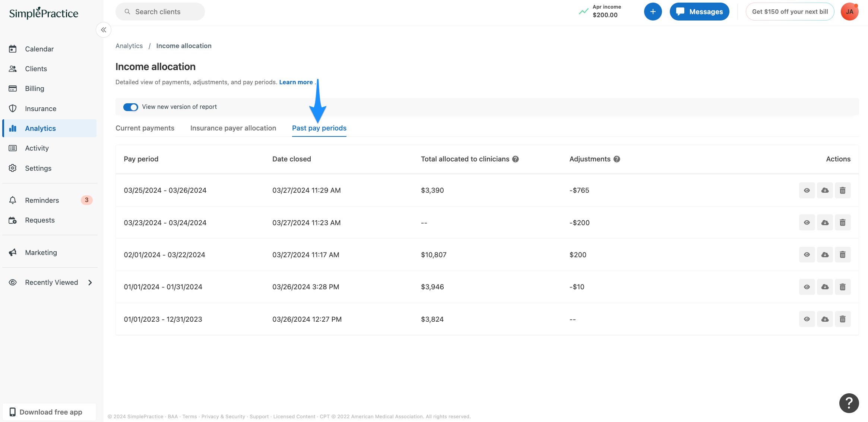
Task: Open the Insurance section
Action: tap(41, 108)
